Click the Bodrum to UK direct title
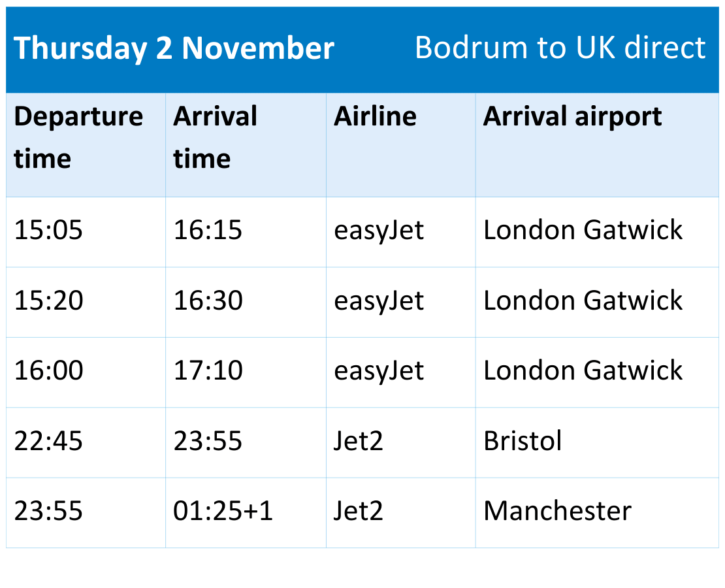This screenshot has height=588, width=725. pos(560,47)
